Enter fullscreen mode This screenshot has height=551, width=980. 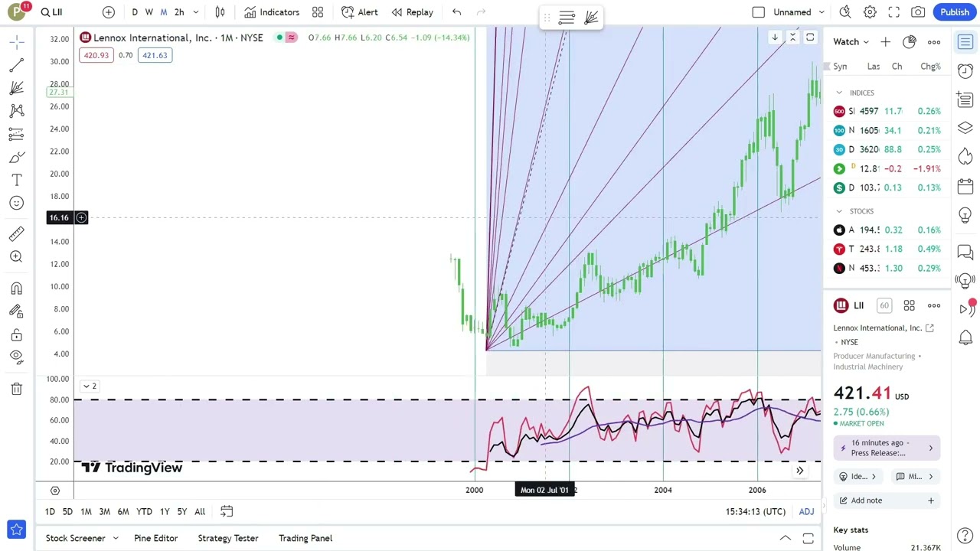tap(894, 12)
